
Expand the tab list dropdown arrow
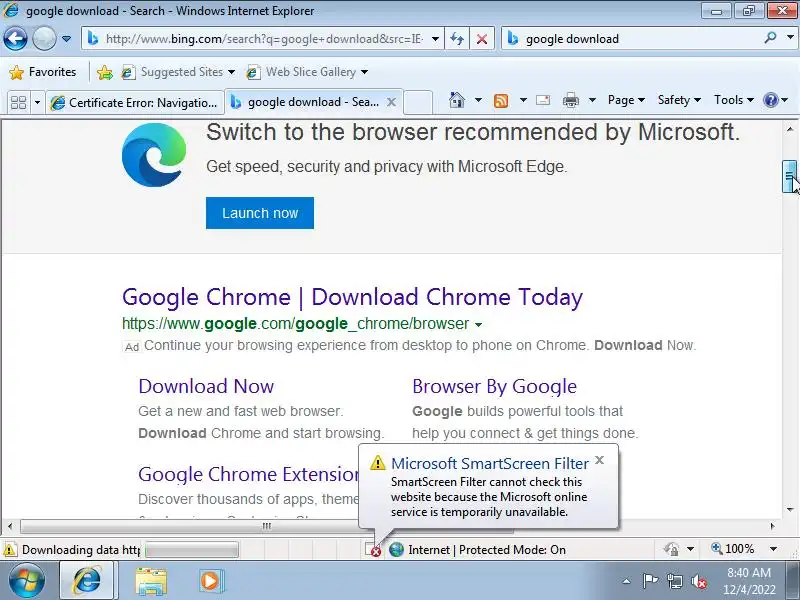tap(37, 103)
